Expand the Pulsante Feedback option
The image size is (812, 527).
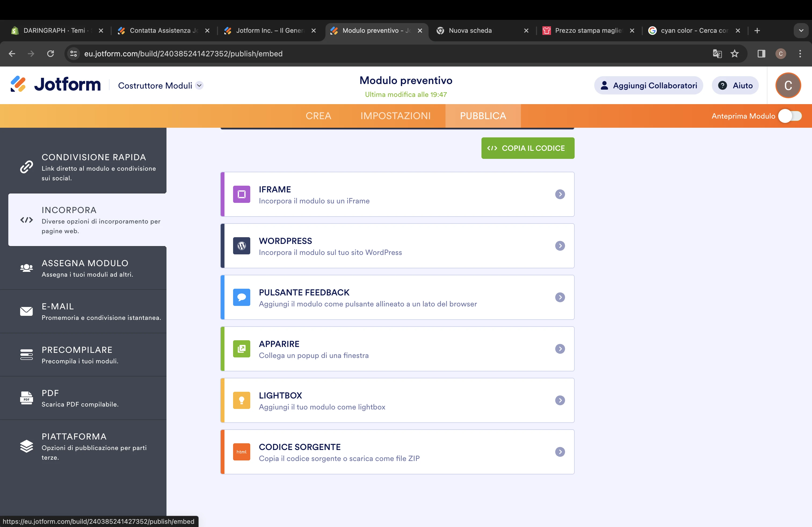560,297
